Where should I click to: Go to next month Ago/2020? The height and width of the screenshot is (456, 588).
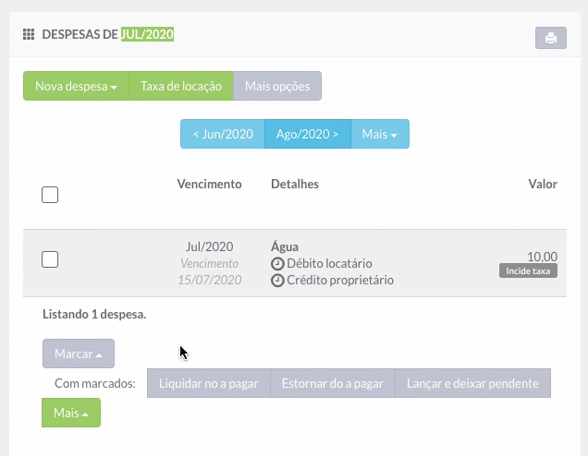(x=308, y=134)
